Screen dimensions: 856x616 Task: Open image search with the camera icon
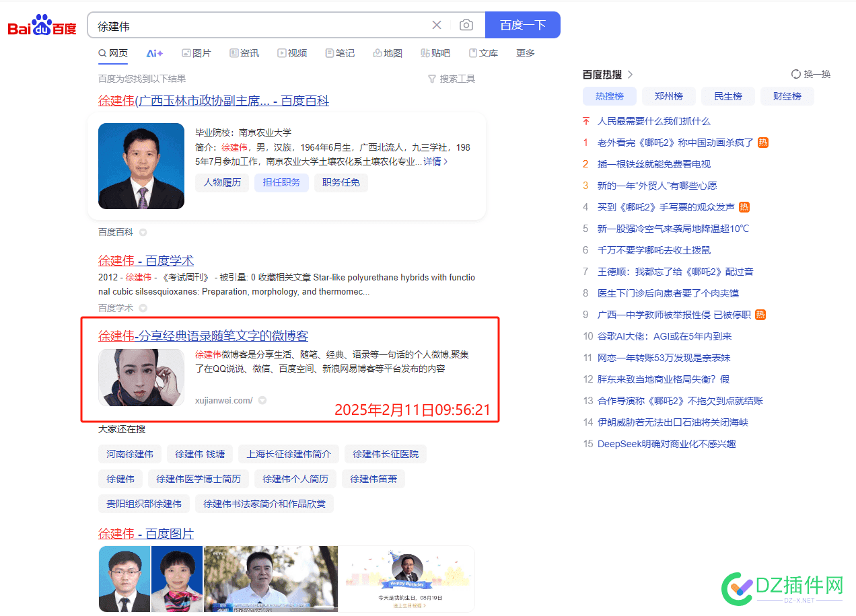pos(466,25)
